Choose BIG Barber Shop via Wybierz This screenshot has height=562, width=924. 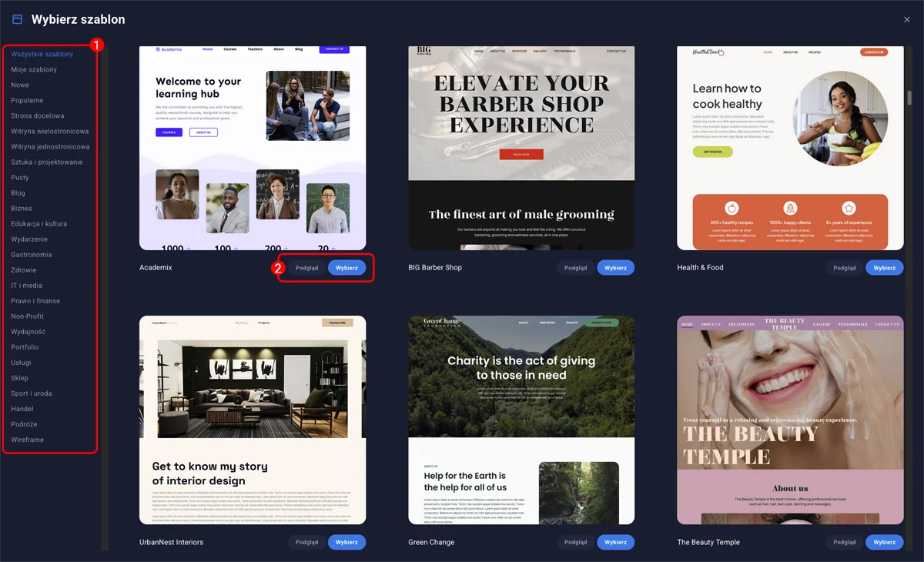615,267
